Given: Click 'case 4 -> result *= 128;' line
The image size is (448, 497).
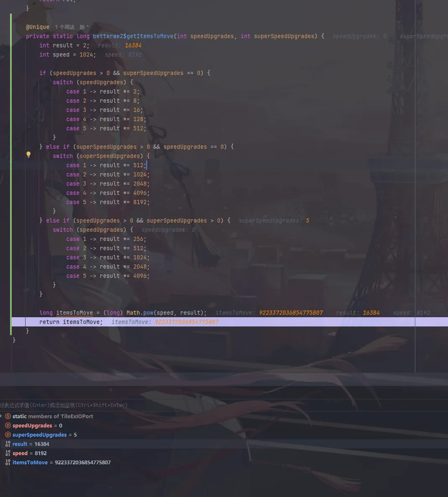Looking at the screenshot, I should [x=106, y=119].
